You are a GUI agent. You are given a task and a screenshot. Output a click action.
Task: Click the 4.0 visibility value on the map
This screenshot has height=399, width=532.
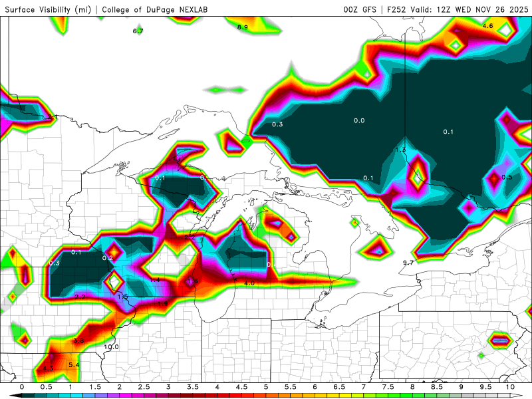point(249,283)
